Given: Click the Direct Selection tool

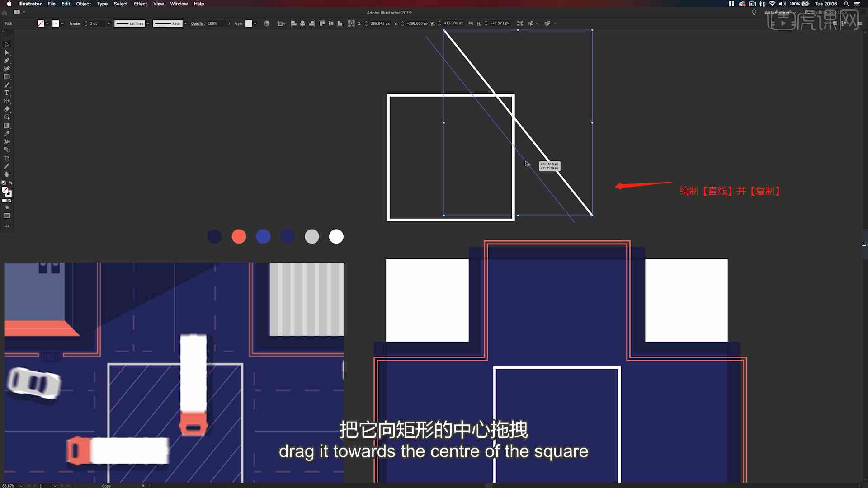Looking at the screenshot, I should point(8,52).
